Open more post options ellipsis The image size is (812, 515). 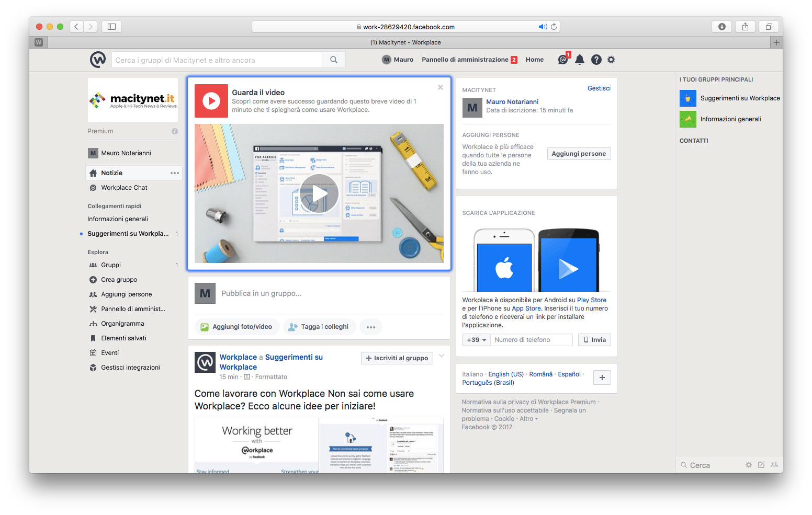point(371,327)
